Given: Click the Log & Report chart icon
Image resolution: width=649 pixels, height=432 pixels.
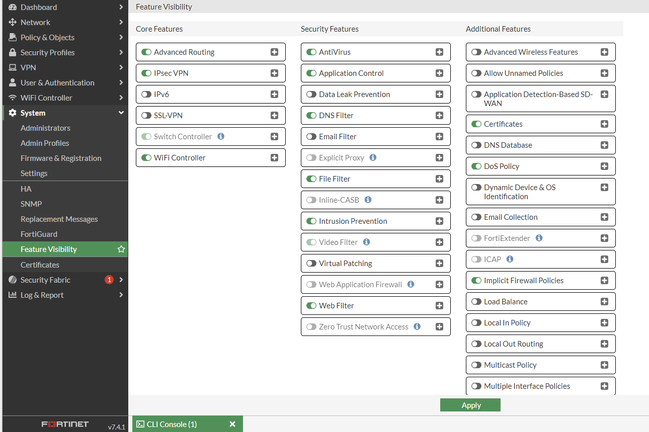Looking at the screenshot, I should (x=12, y=295).
